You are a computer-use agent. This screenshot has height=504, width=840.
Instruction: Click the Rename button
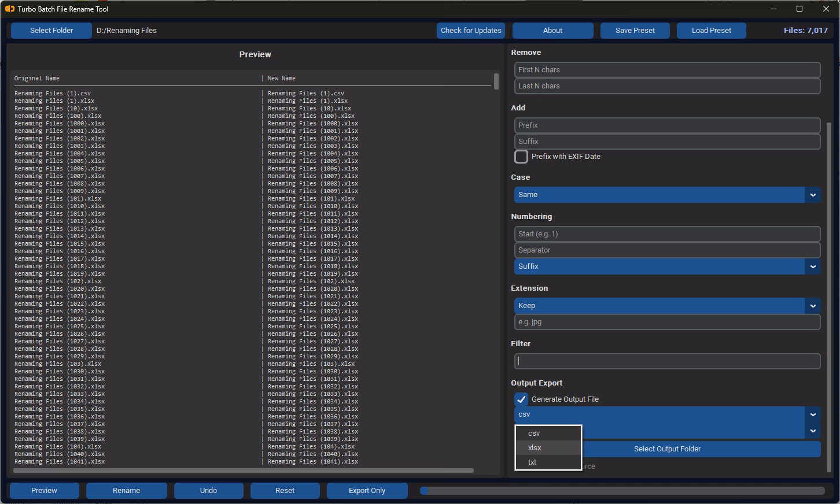coord(127,491)
